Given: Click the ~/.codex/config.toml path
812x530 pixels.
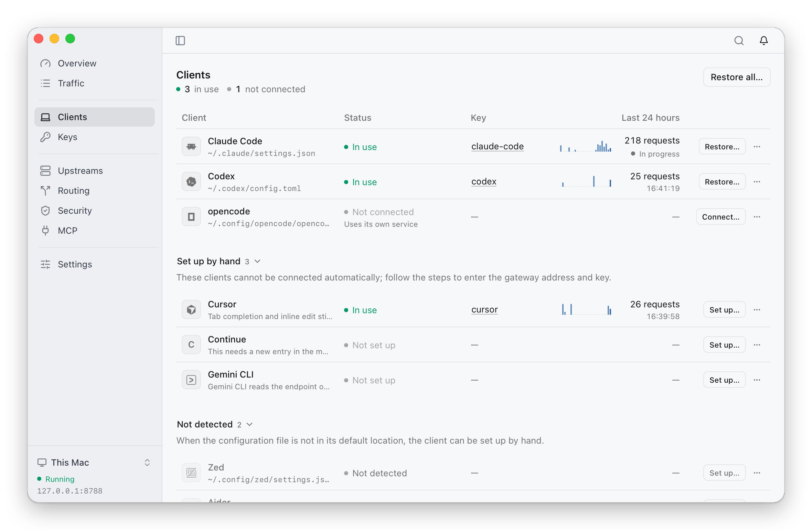Looking at the screenshot, I should (x=254, y=189).
